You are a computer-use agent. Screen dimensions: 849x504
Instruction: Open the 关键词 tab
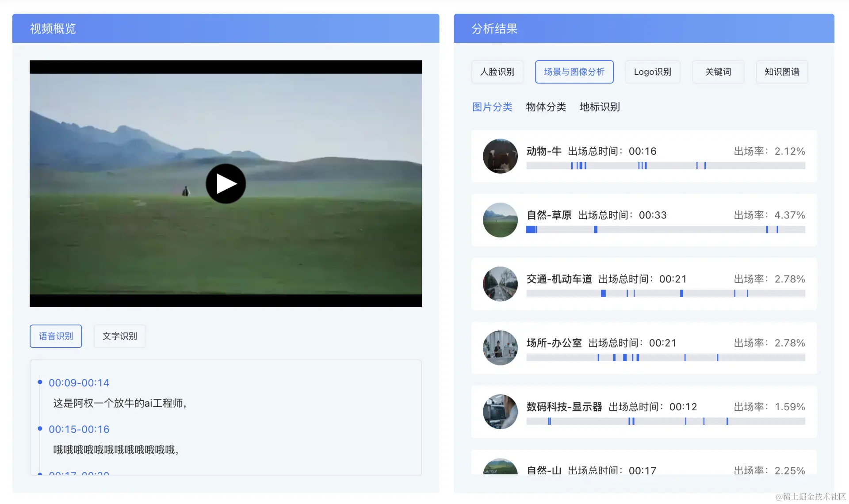(718, 72)
